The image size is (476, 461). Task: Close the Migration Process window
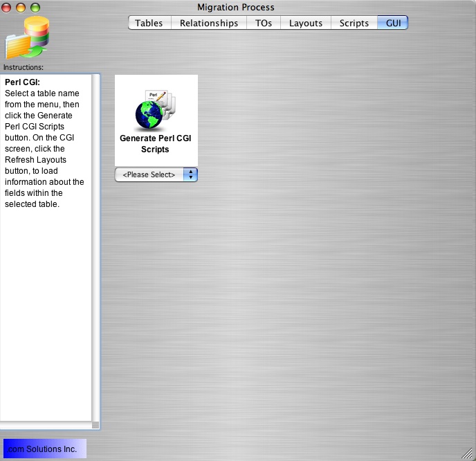click(6, 8)
